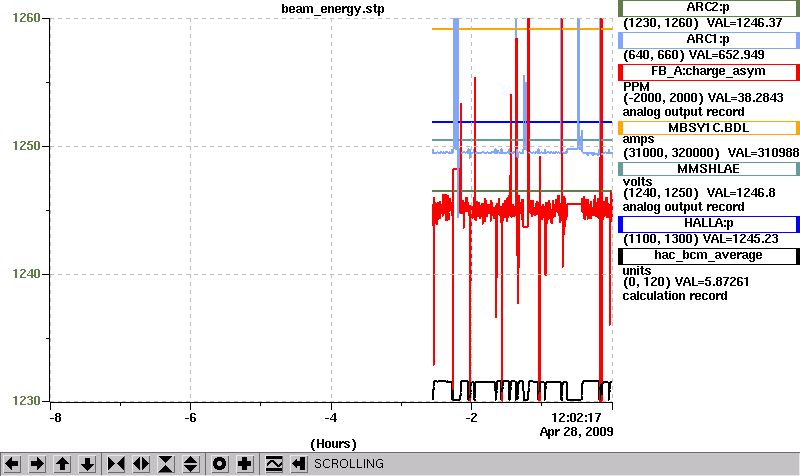Screen dimensions: 800x476
Task: Click the 12:02:17 timestamp label
Action: pos(577,418)
